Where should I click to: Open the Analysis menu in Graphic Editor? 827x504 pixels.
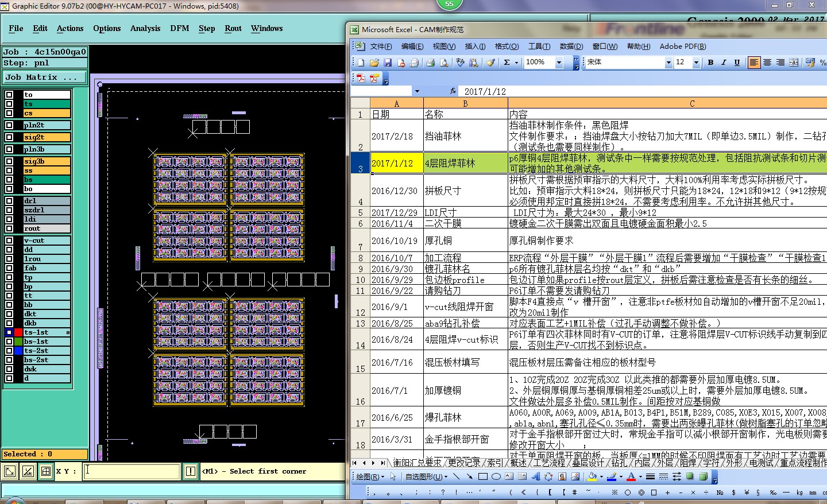pyautogui.click(x=145, y=28)
